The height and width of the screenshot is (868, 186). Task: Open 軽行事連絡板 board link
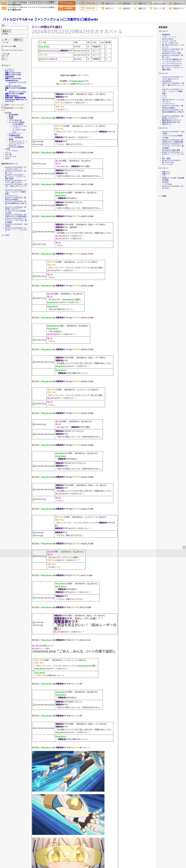coord(13,115)
